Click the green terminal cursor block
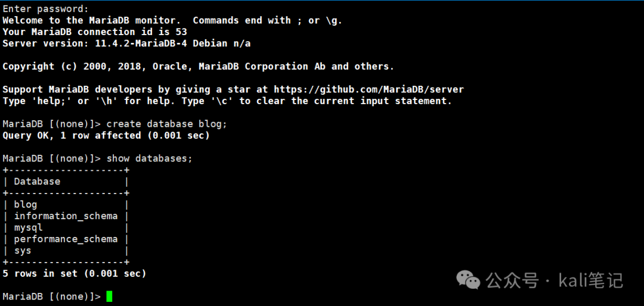644x306 pixels. coord(109,296)
